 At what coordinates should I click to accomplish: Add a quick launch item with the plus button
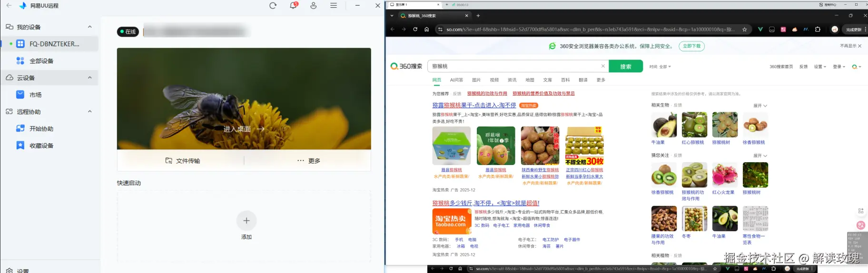(x=247, y=221)
